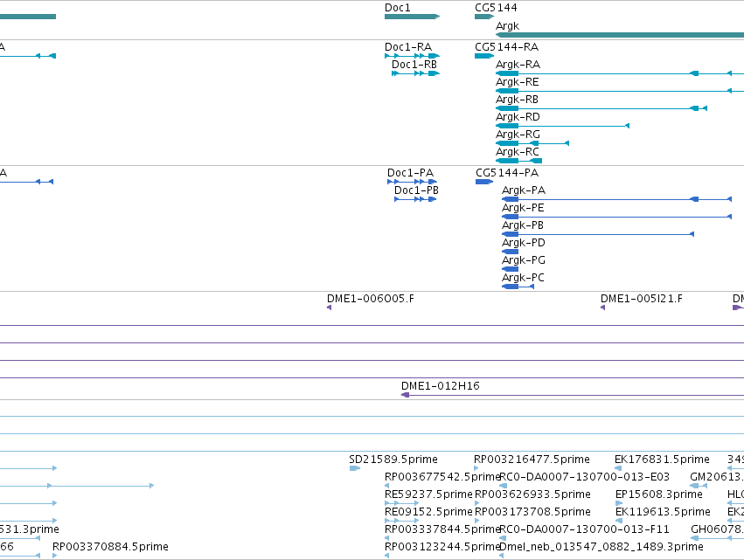Click the RP003123244.5prime EST marker
Viewport: 744px width, 560px height.
point(386,556)
